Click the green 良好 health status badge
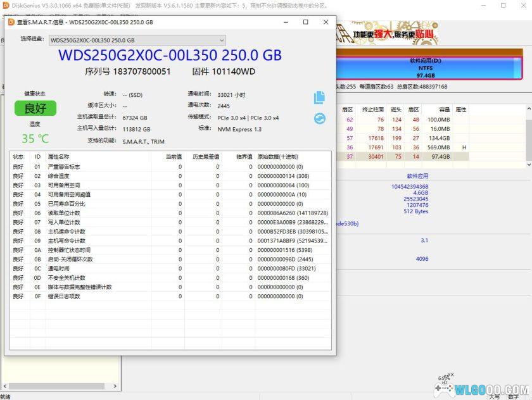 tap(34, 108)
